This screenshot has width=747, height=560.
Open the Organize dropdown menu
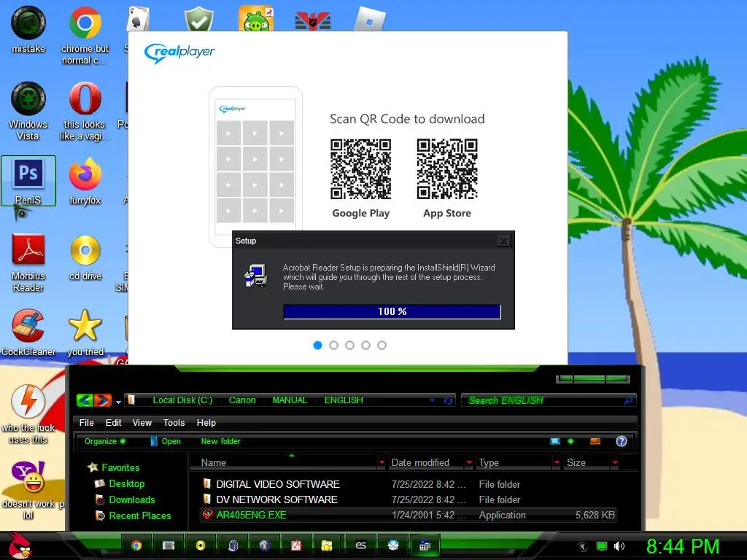point(105,441)
